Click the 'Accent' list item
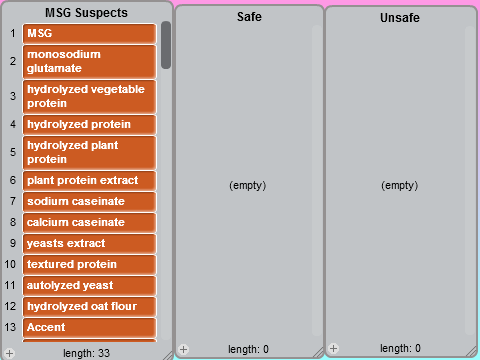 [89, 327]
